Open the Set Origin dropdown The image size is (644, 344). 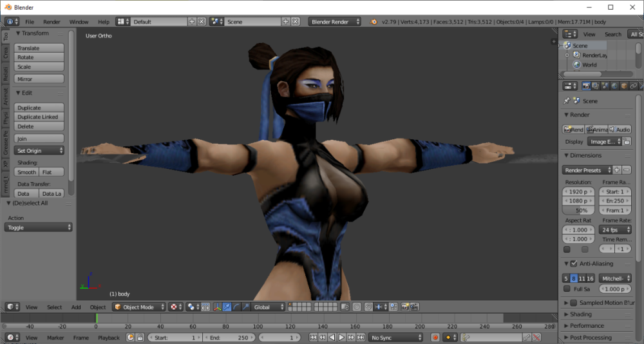(x=39, y=151)
